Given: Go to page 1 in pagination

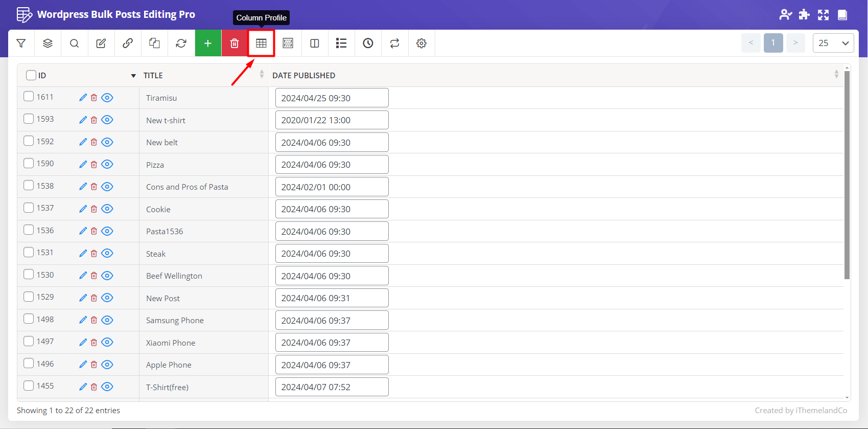Looking at the screenshot, I should click(x=773, y=43).
